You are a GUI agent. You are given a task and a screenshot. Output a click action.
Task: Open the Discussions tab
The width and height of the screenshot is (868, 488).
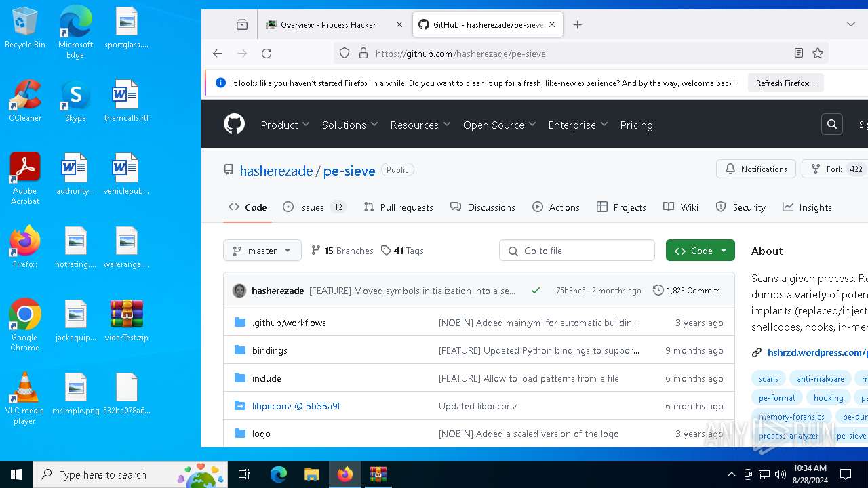483,207
